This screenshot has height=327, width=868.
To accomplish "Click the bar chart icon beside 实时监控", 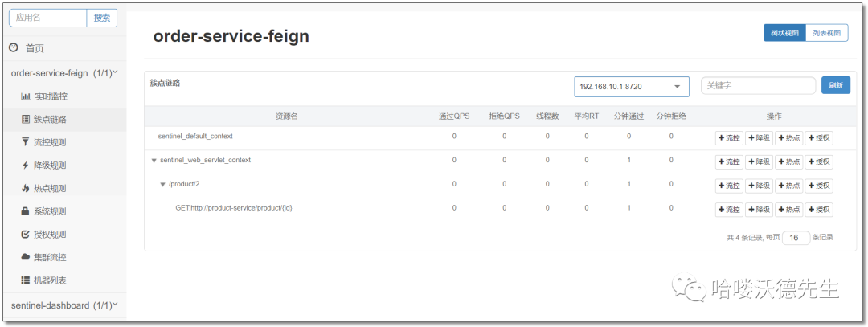I will coord(26,96).
